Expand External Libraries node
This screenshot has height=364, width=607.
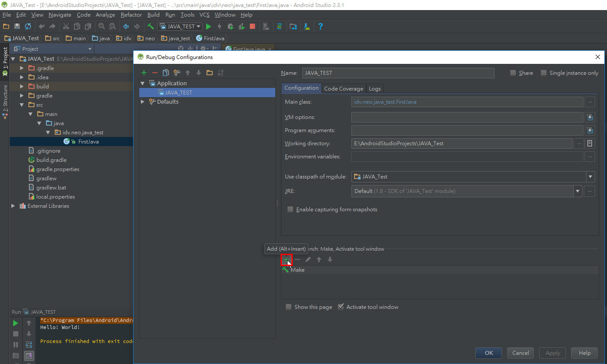pos(13,206)
